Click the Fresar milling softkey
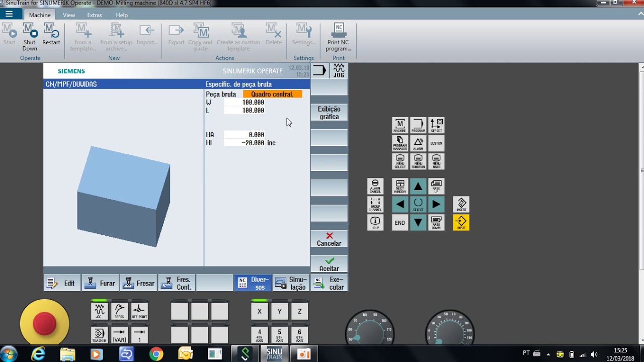 [x=138, y=283]
